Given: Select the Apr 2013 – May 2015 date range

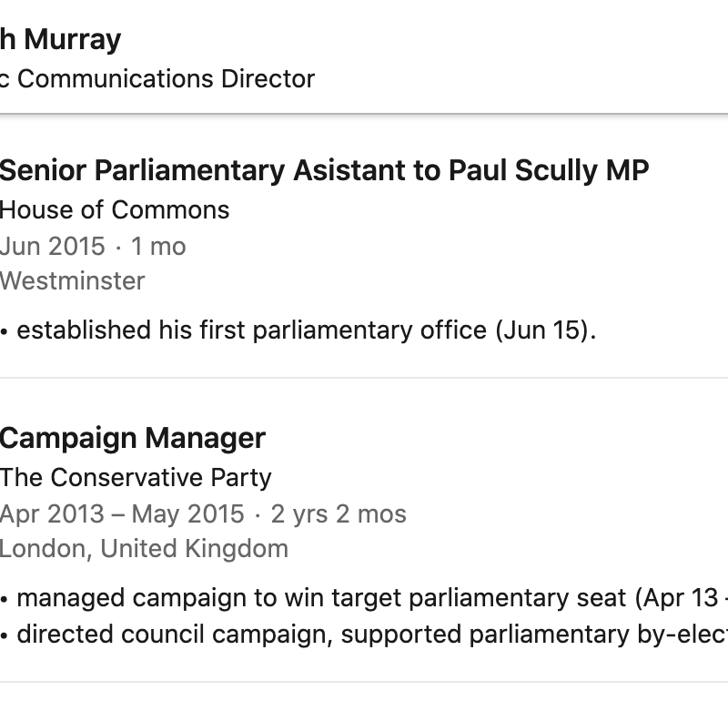Looking at the screenshot, I should (x=122, y=513).
